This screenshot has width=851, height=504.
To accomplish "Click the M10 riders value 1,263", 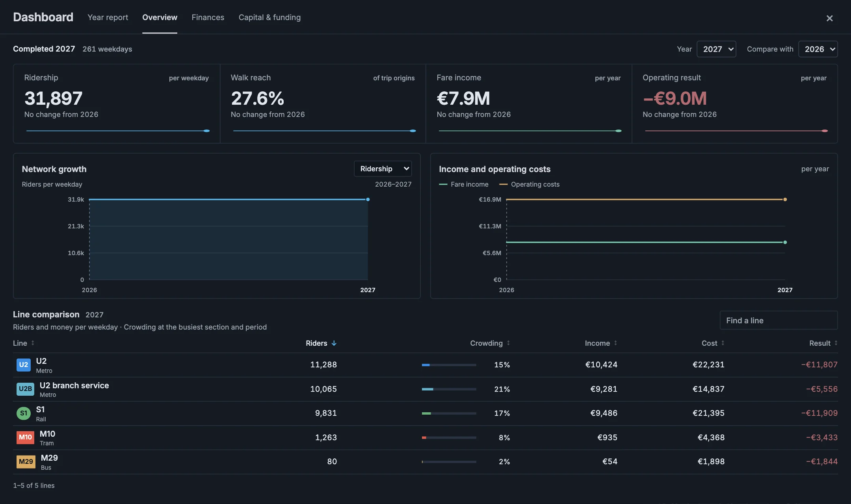I will click(x=326, y=437).
